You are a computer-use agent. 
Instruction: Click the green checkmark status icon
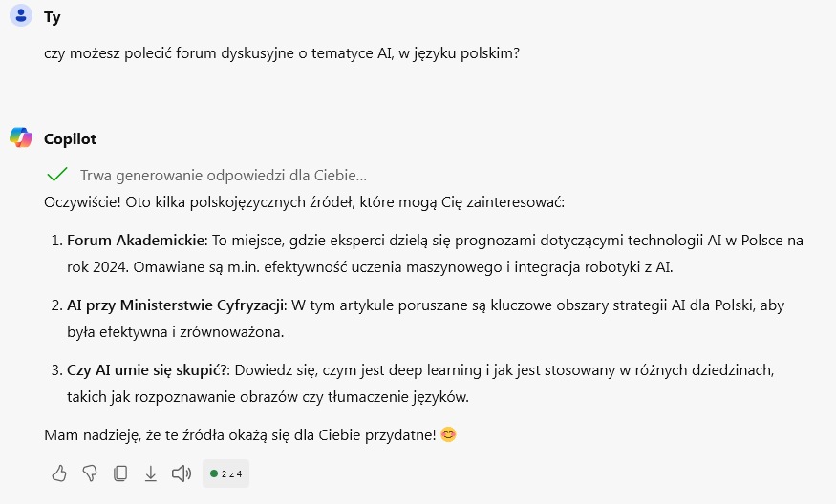[57, 175]
